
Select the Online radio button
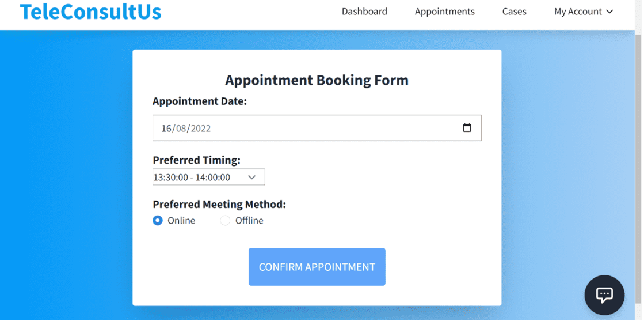pos(158,221)
